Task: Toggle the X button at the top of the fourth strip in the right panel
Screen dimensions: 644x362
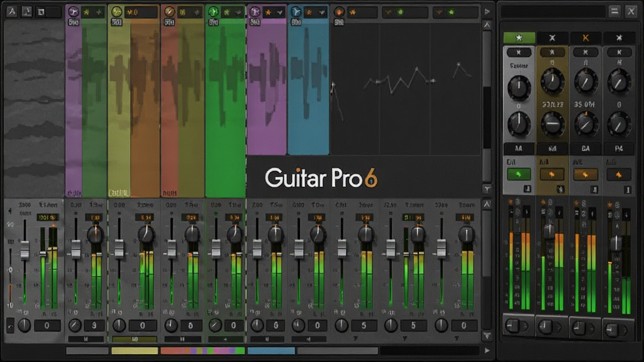Action: coord(619,53)
